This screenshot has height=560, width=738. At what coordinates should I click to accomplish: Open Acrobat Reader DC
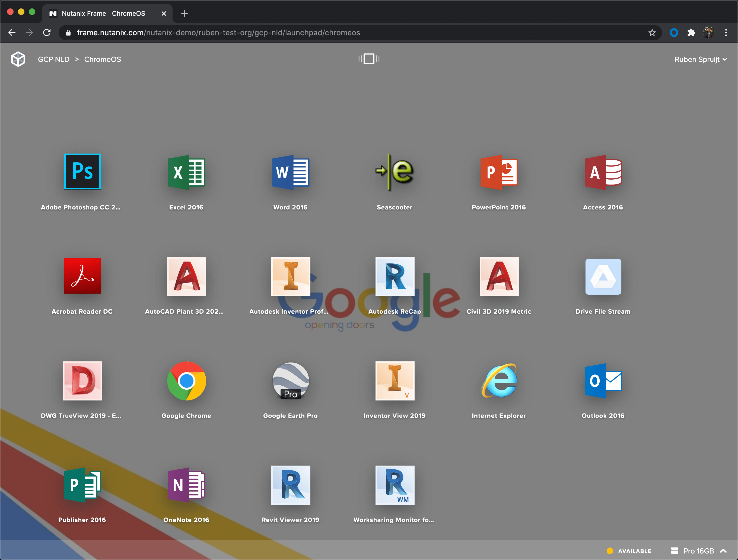click(82, 276)
